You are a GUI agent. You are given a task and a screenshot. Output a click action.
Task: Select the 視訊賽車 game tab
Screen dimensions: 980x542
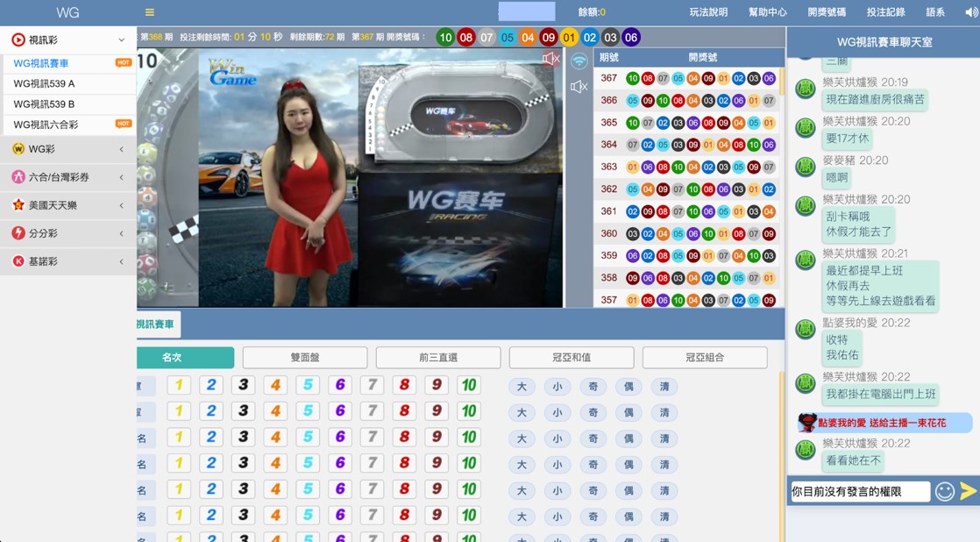[159, 324]
